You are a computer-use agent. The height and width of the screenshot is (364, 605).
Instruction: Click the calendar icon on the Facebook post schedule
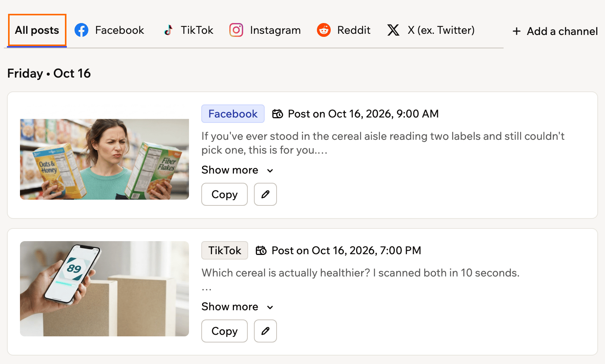[x=277, y=114]
